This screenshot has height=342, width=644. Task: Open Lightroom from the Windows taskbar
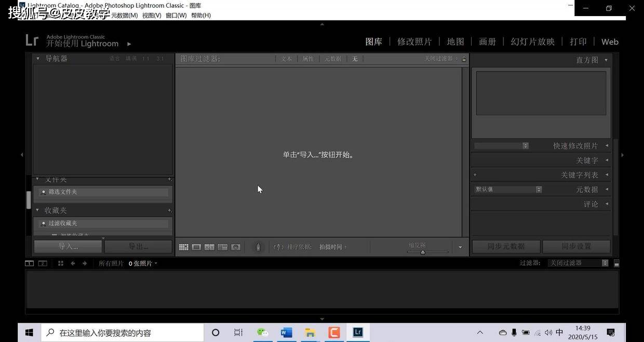pos(357,332)
